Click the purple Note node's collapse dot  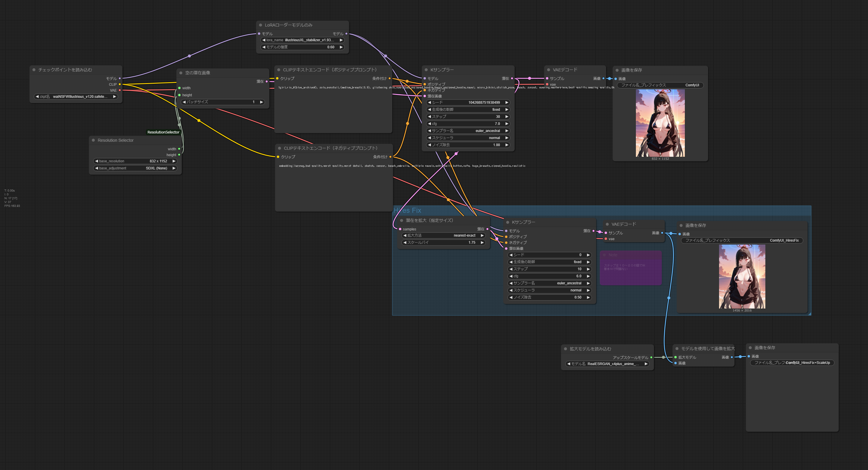pos(604,255)
